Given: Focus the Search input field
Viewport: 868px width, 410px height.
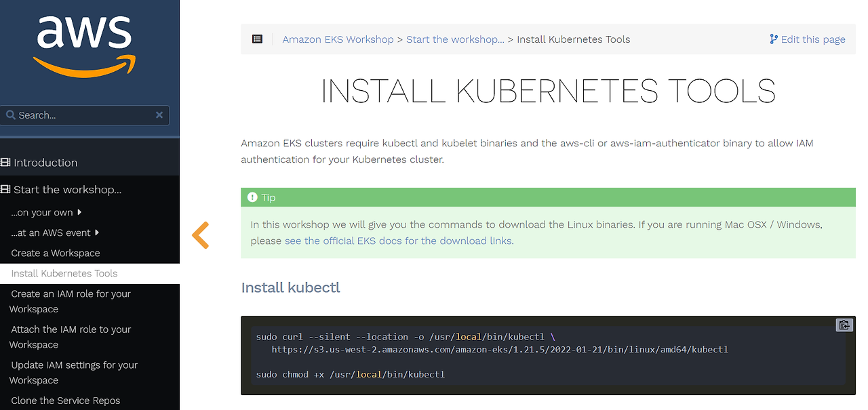Looking at the screenshot, I should (85, 115).
